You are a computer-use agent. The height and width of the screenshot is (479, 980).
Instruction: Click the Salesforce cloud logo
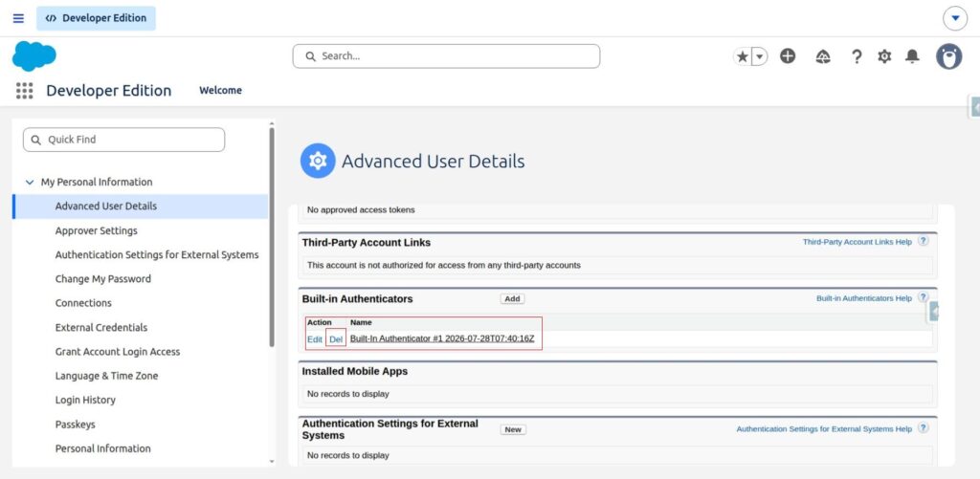[33, 56]
